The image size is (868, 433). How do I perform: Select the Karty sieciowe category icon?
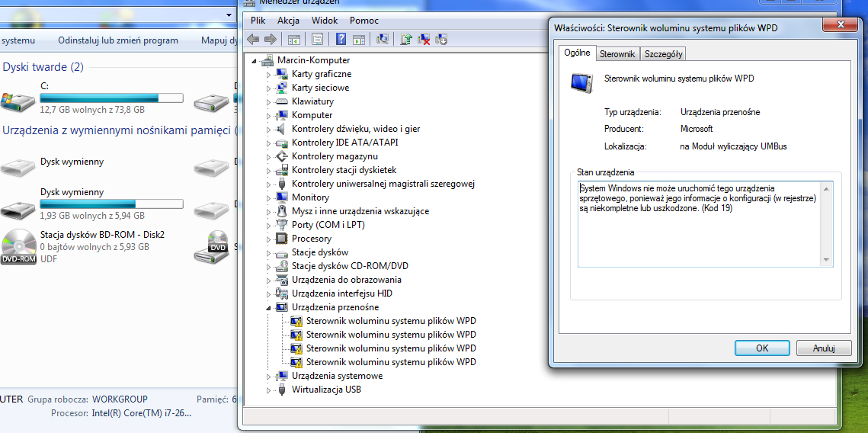coord(282,88)
